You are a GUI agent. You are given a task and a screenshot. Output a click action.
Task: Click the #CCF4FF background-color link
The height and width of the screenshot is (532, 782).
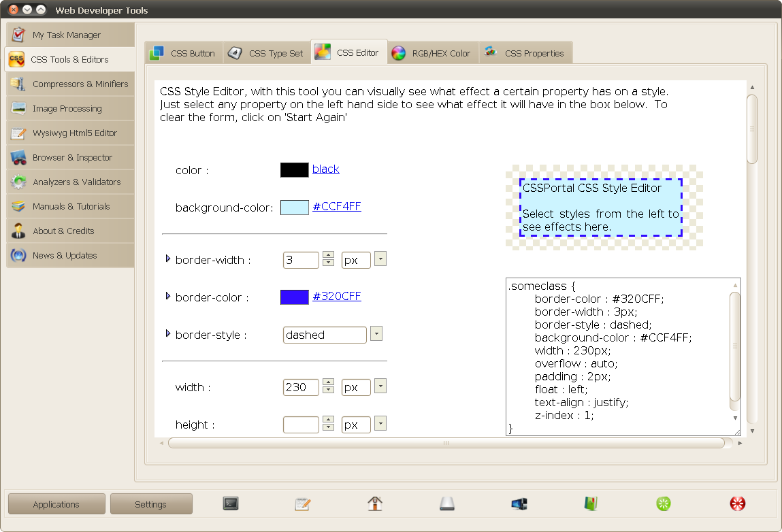(337, 206)
